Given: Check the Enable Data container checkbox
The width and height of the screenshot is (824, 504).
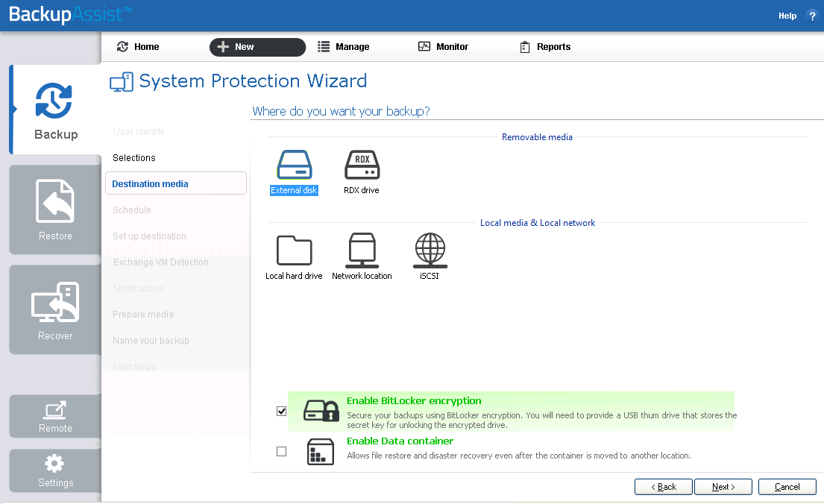Looking at the screenshot, I should click(x=282, y=452).
